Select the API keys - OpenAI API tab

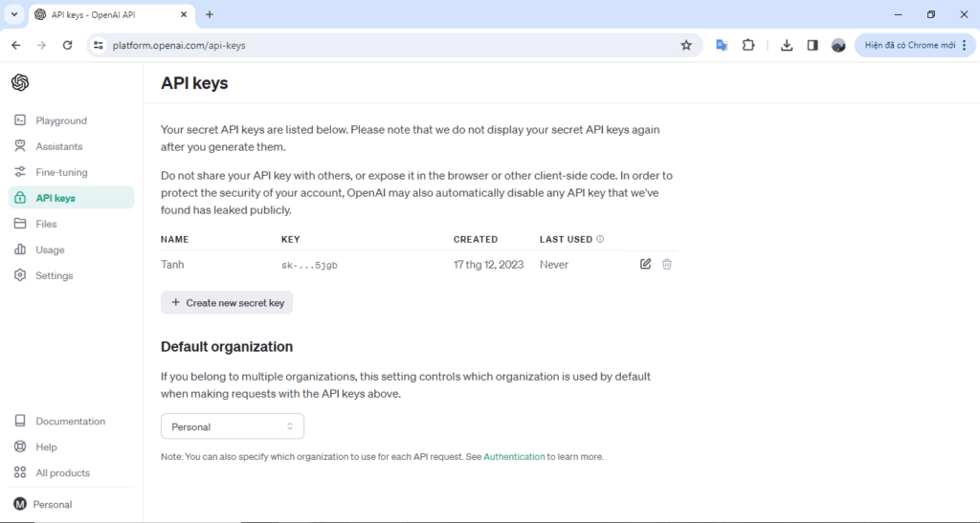click(113, 14)
